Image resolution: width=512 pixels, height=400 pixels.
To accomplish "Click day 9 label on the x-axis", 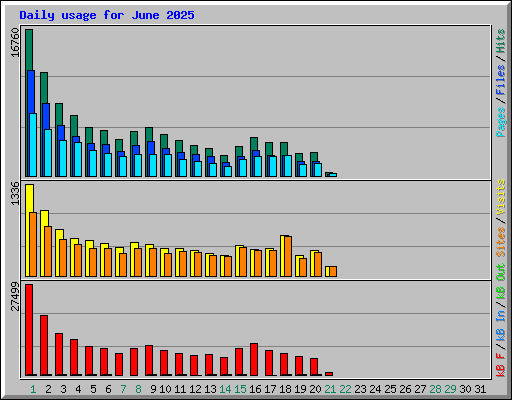I will click(x=153, y=389).
